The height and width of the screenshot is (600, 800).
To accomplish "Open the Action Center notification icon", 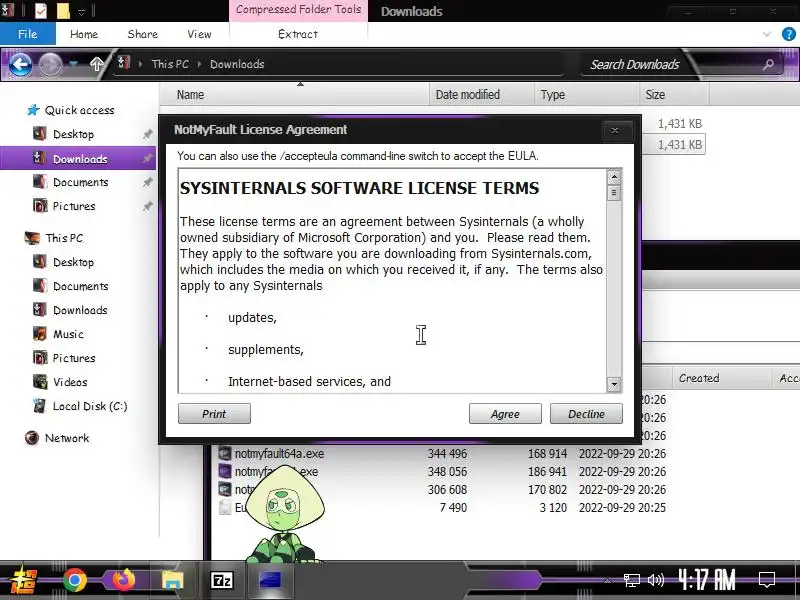I will 766,580.
